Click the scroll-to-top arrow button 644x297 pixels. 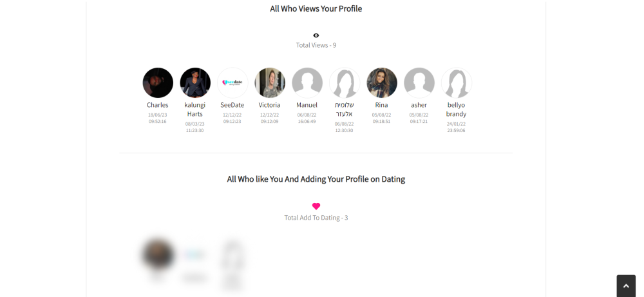coord(626,286)
